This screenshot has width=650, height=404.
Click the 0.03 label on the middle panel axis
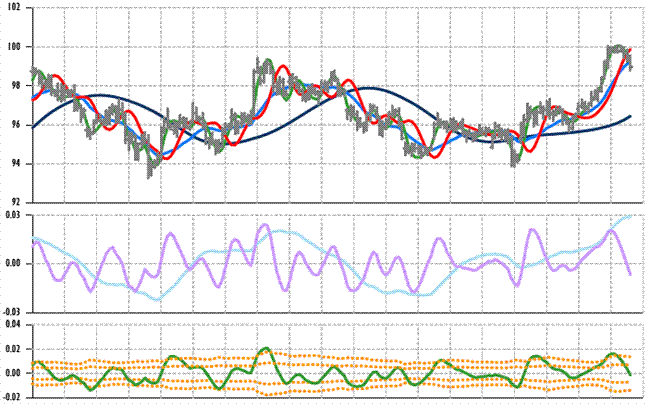[x=11, y=215]
